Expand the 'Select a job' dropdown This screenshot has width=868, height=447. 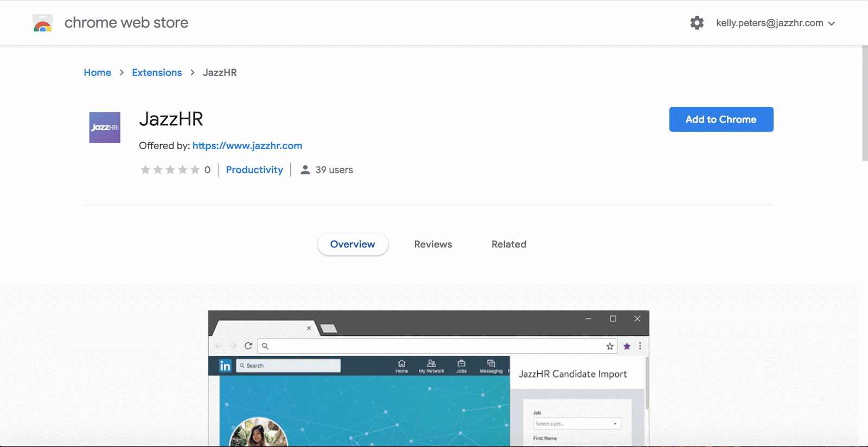[x=577, y=424]
